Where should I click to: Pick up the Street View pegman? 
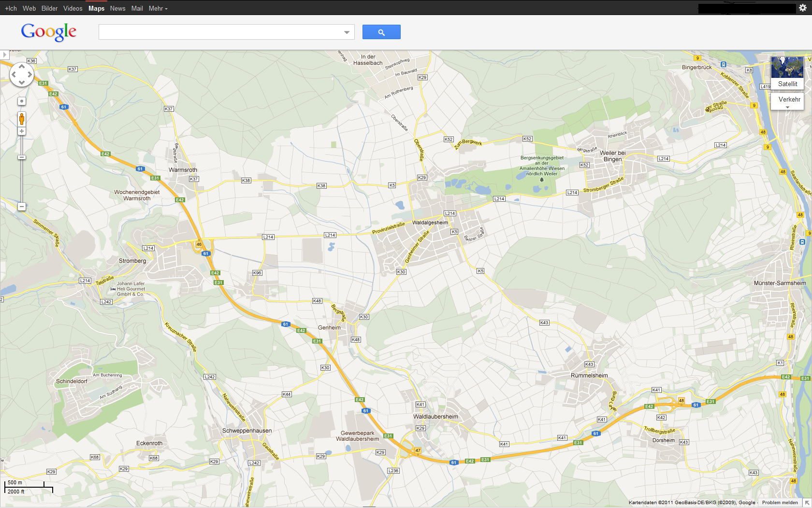(22, 119)
